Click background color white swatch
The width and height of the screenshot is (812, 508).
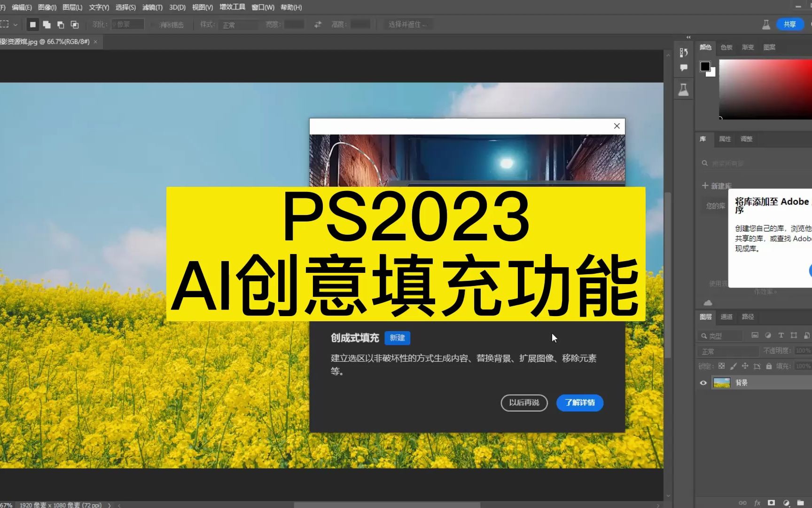point(712,73)
